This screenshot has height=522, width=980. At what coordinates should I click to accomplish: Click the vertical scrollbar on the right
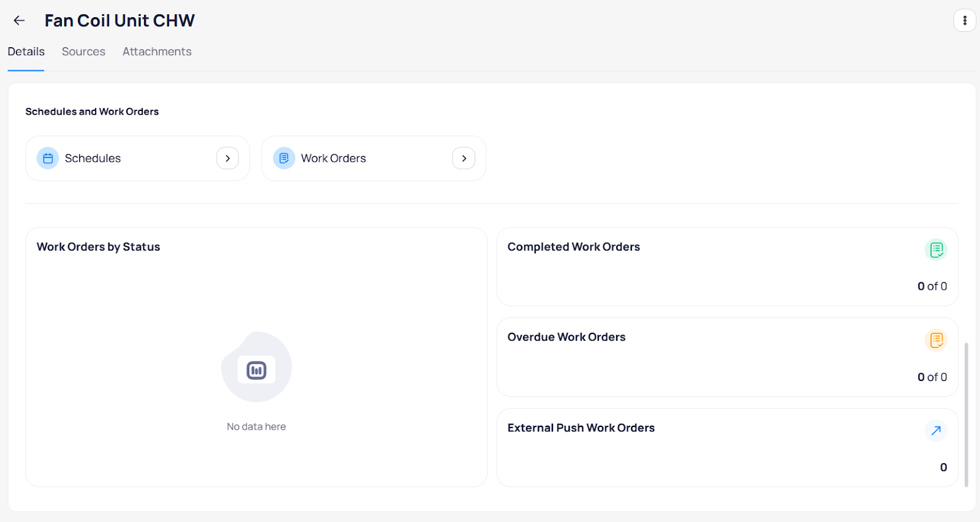coord(967,414)
